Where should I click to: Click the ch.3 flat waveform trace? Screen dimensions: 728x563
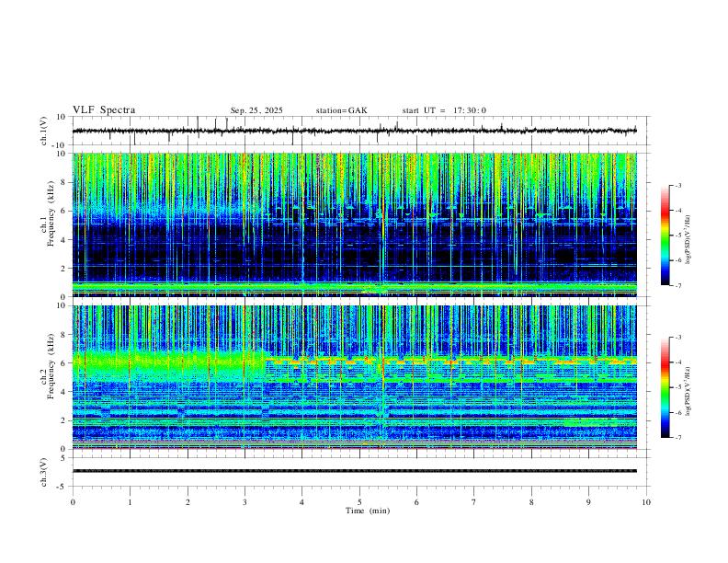(354, 471)
